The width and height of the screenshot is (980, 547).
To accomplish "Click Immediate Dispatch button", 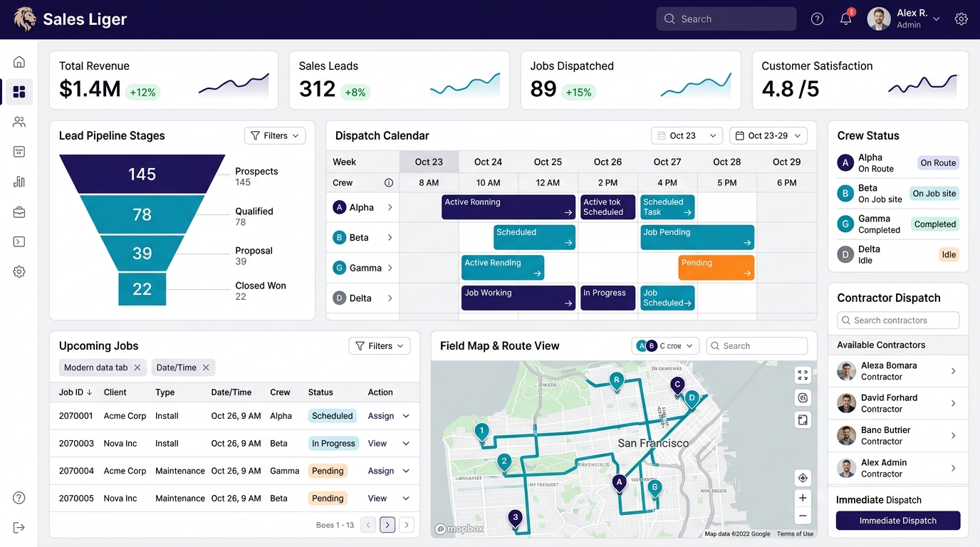I will click(x=898, y=521).
